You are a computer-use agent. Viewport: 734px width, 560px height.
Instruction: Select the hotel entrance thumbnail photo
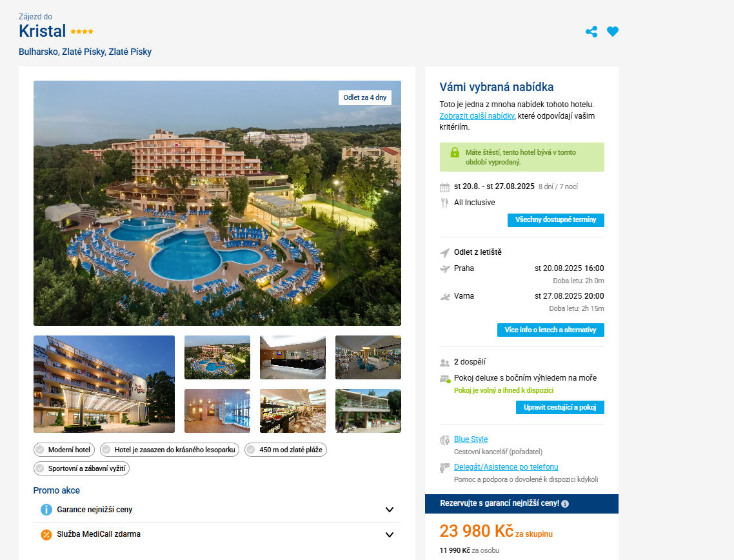pyautogui.click(x=104, y=384)
